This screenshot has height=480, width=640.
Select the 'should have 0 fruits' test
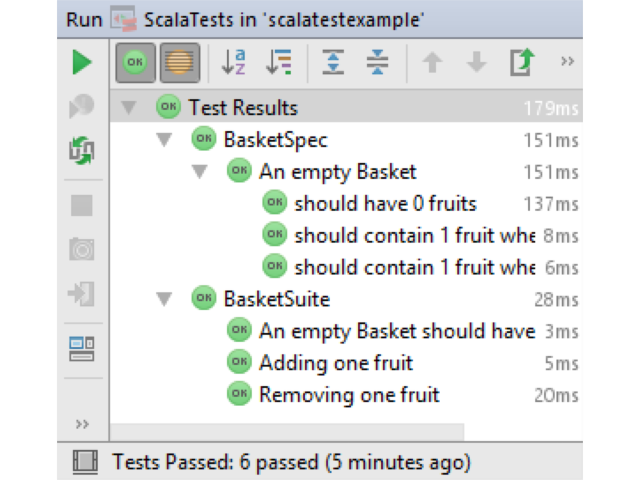(385, 203)
